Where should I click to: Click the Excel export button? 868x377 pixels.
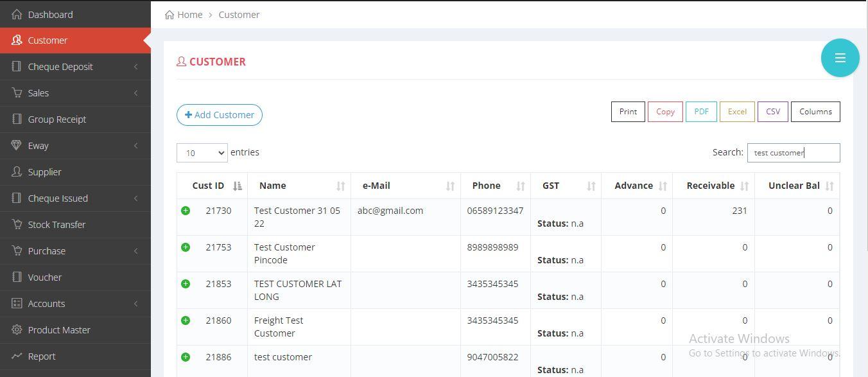click(736, 112)
